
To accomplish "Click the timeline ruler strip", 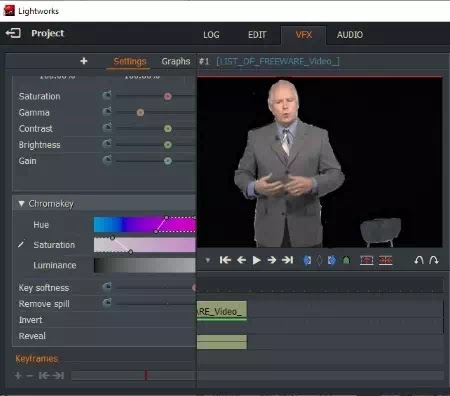I will [x=320, y=287].
